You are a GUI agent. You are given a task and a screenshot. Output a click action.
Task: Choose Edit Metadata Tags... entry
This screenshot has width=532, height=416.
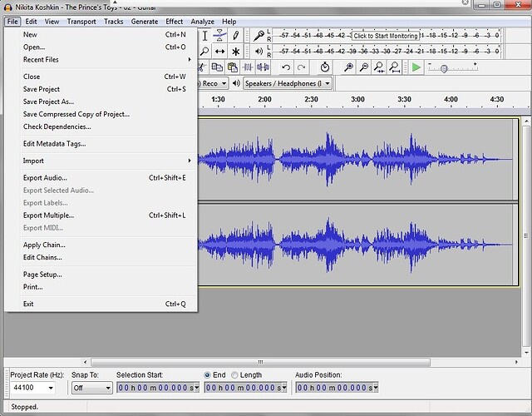click(x=101, y=144)
